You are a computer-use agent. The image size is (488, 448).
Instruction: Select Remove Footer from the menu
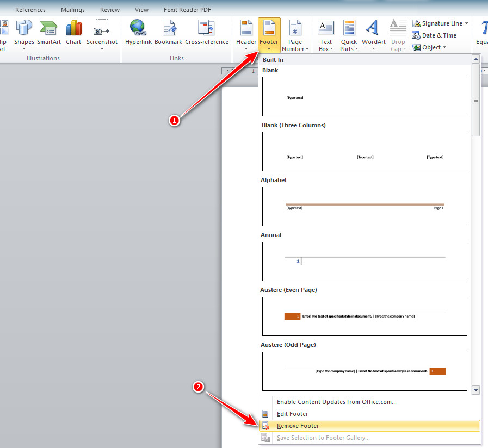click(x=298, y=426)
